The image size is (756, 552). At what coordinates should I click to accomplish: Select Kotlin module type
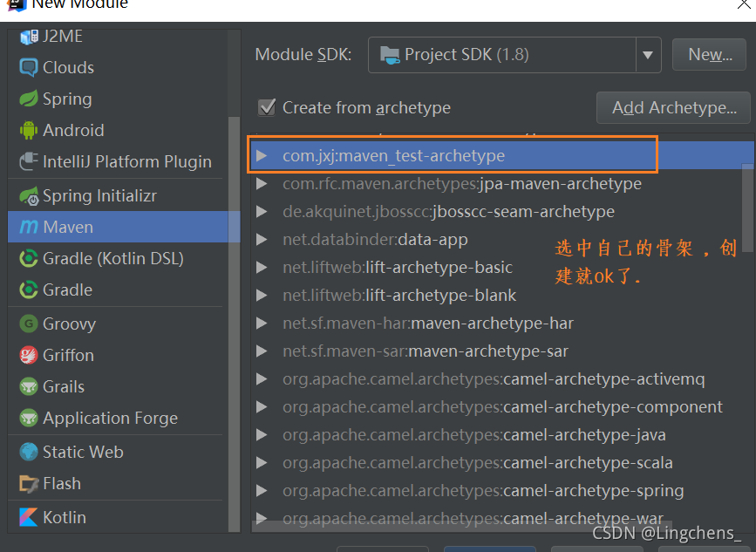(x=118, y=517)
